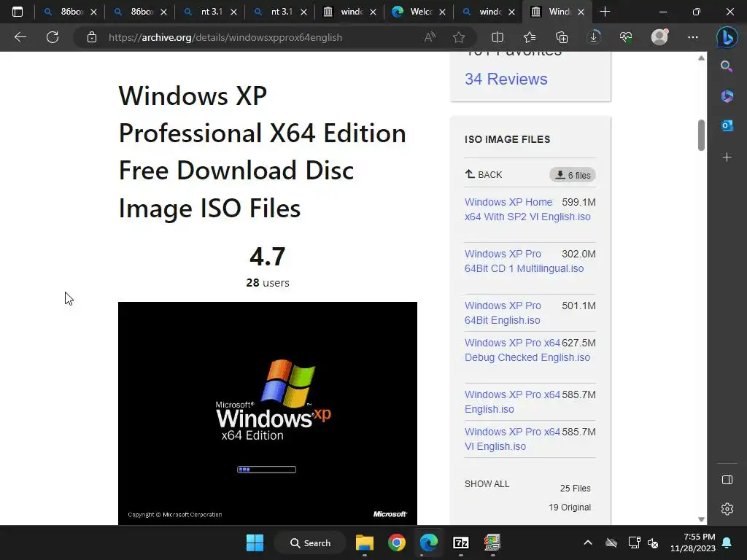This screenshot has width=747, height=560.
Task: Download Windows XP Pro 64Bit English.iso
Action: pos(503,313)
